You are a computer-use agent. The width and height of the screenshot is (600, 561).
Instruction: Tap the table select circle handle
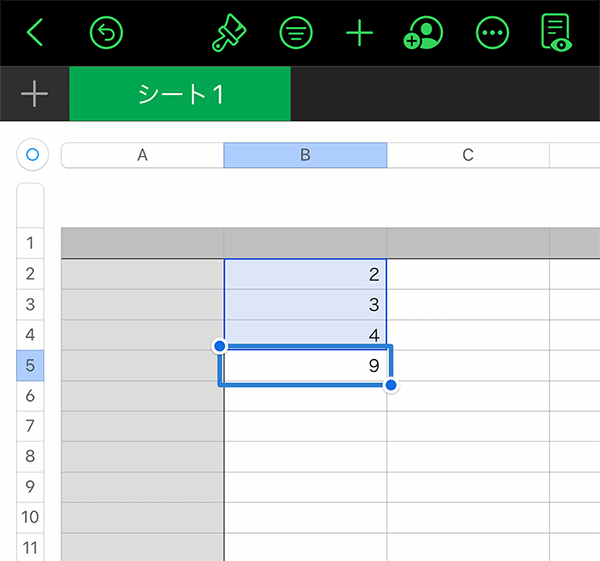tap(32, 155)
